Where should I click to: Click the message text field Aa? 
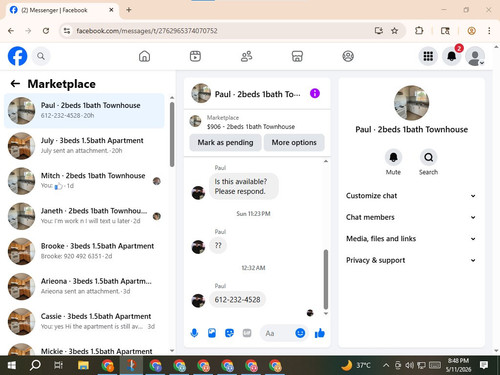277,333
